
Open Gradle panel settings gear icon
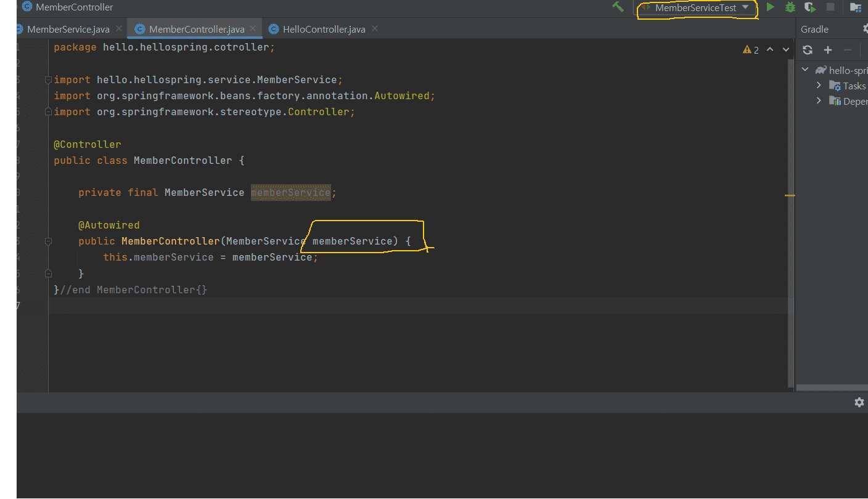(x=865, y=29)
